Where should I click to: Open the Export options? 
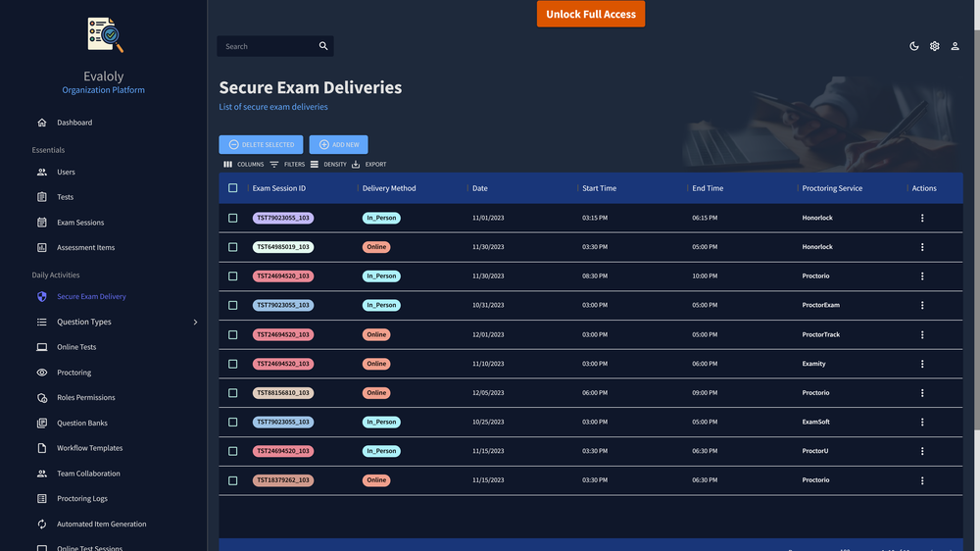(368, 165)
